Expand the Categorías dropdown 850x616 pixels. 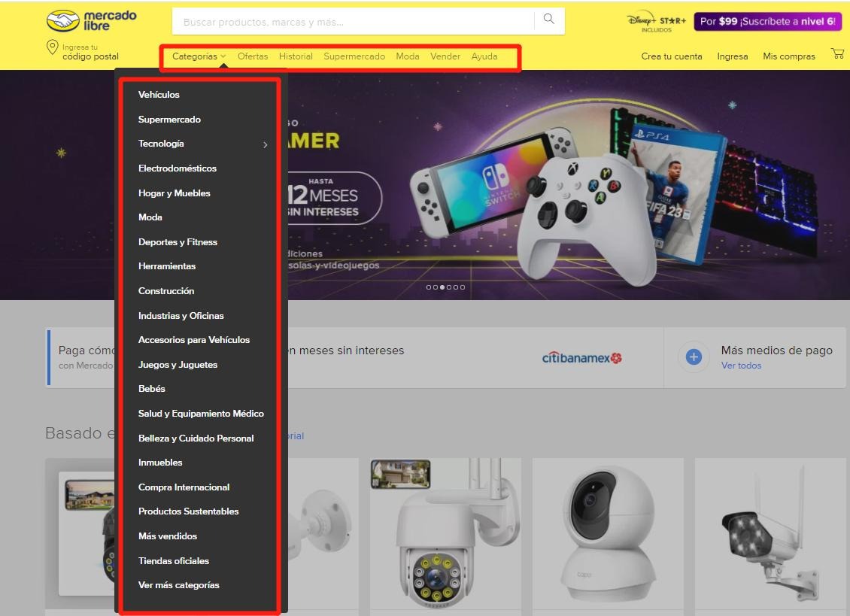[x=199, y=56]
